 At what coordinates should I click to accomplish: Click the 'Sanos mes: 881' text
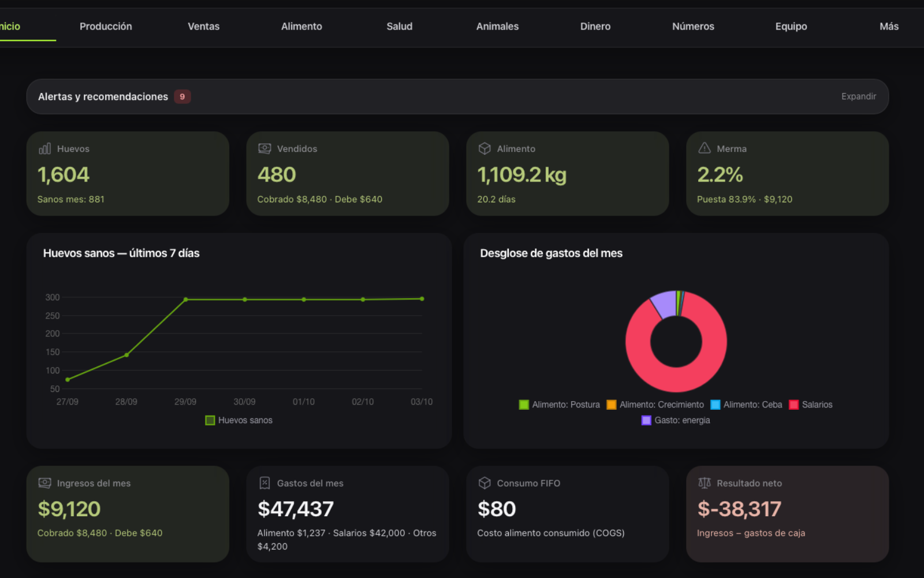tap(71, 199)
